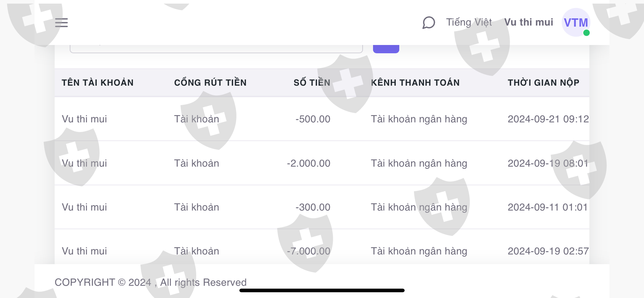Image resolution: width=644 pixels, height=298 pixels.
Task: Open the chat bubble messages icon
Action: pyautogui.click(x=428, y=23)
